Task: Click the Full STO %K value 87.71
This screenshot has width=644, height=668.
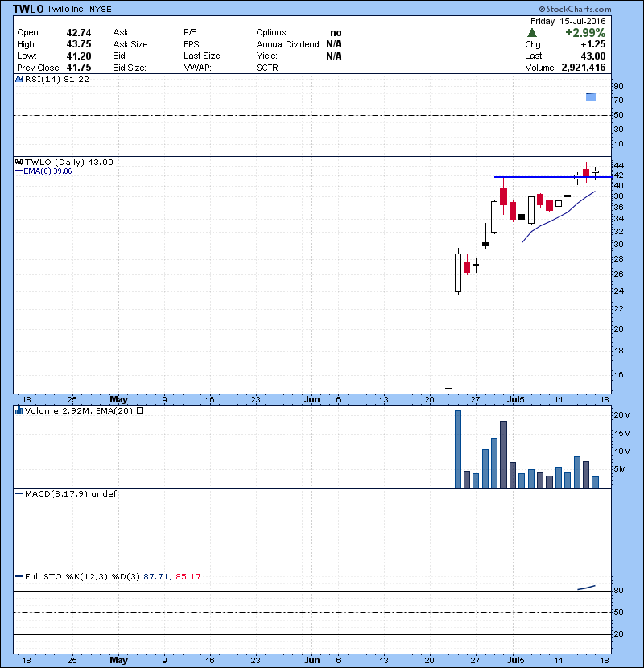Action: tap(156, 576)
